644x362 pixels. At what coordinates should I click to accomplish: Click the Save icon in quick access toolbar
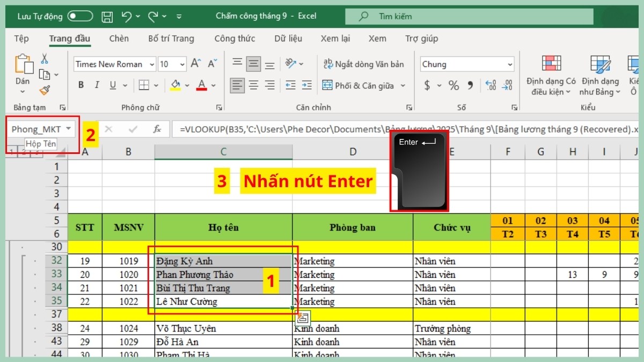point(107,16)
